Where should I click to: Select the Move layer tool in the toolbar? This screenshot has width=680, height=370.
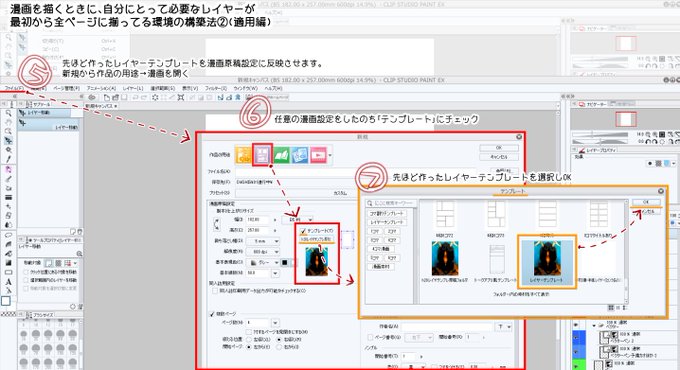tap(8, 141)
